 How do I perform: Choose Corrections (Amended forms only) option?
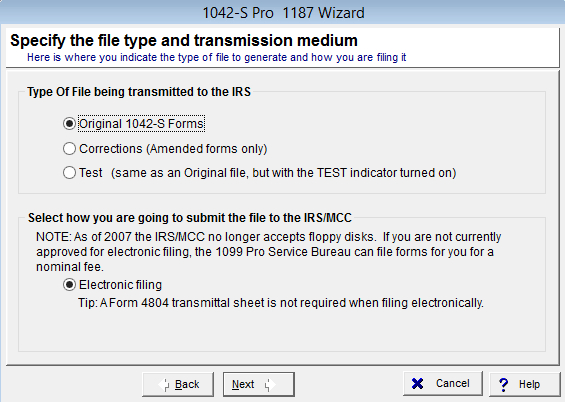(69, 148)
